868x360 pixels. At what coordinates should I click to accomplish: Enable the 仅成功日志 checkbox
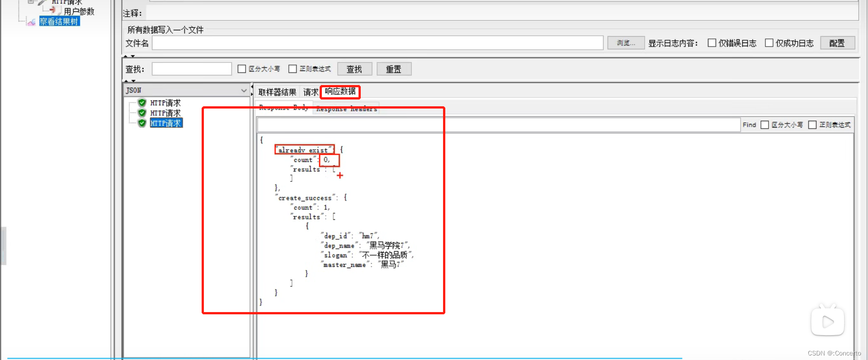pyautogui.click(x=769, y=43)
